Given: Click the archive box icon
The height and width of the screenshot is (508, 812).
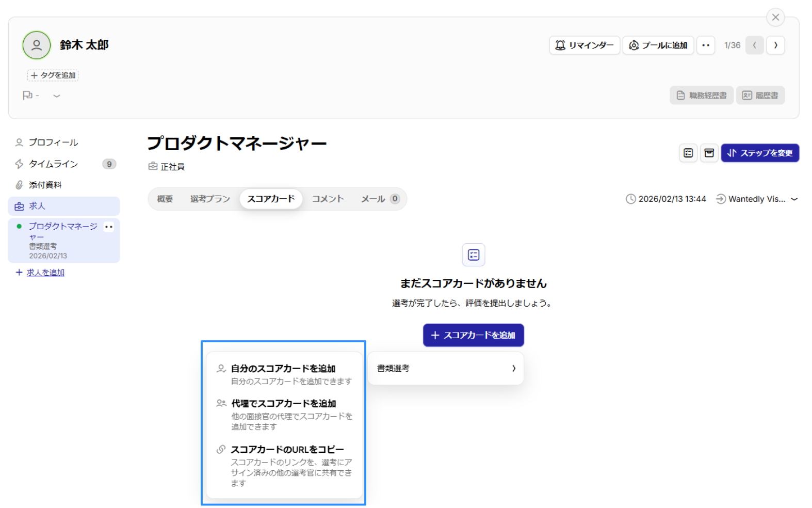Looking at the screenshot, I should click(709, 153).
